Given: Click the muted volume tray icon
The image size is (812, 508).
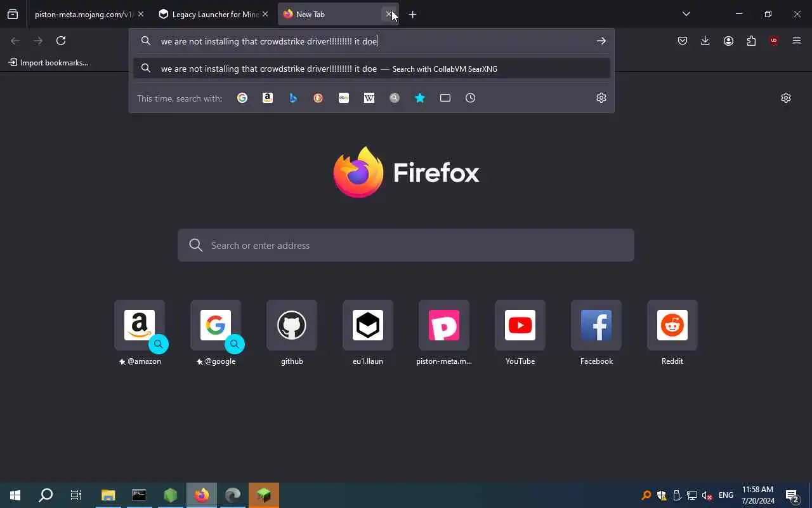Looking at the screenshot, I should click(x=707, y=495).
